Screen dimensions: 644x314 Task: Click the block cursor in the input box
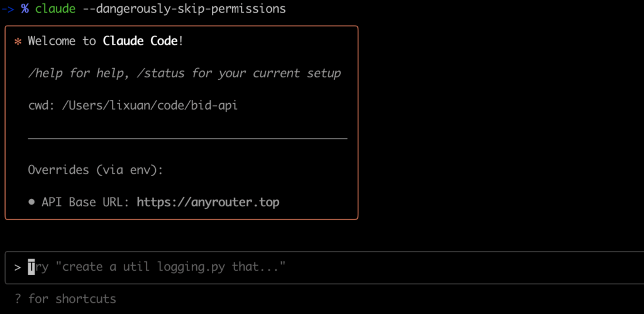pos(31,267)
